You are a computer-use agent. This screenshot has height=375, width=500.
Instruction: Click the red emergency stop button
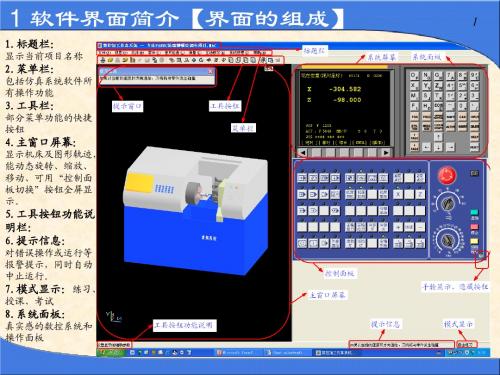[446, 175]
